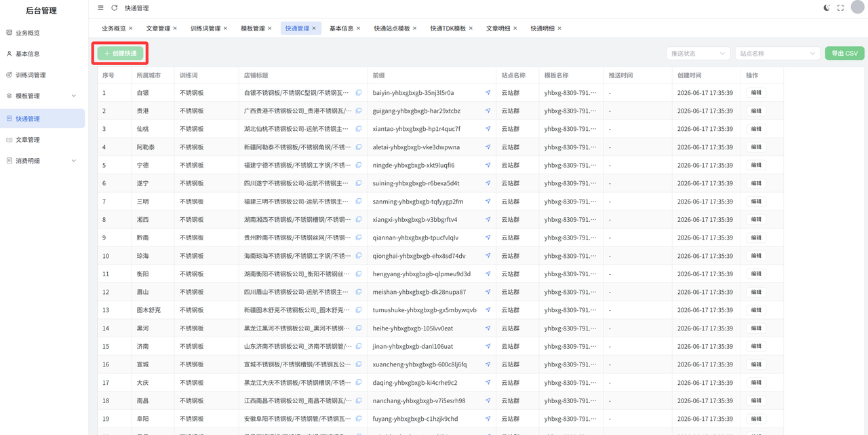Edit the 阜阳 row with 编辑
The image size is (868, 435).
pyautogui.click(x=756, y=419)
